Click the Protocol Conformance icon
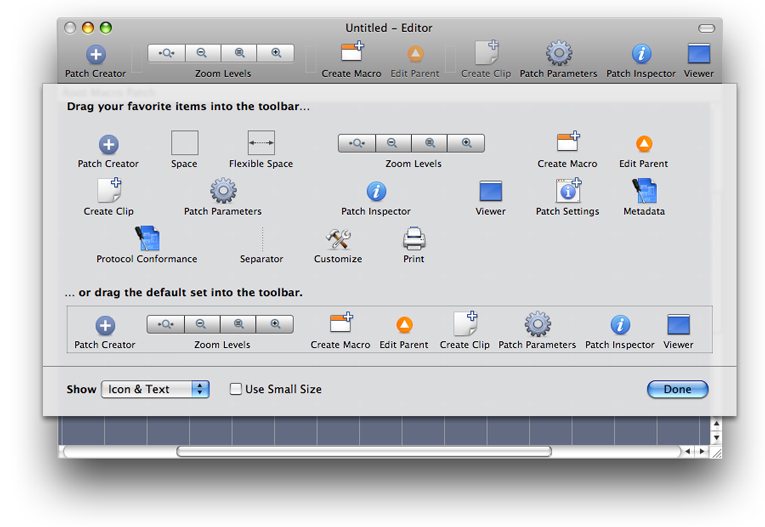This screenshot has height=527, width=765. coord(147,239)
